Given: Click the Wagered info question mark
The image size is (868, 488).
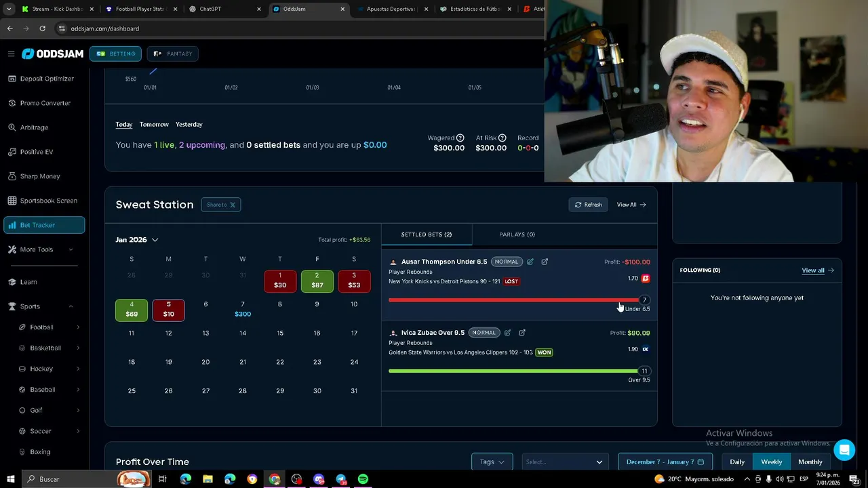Looking at the screenshot, I should pos(460,138).
